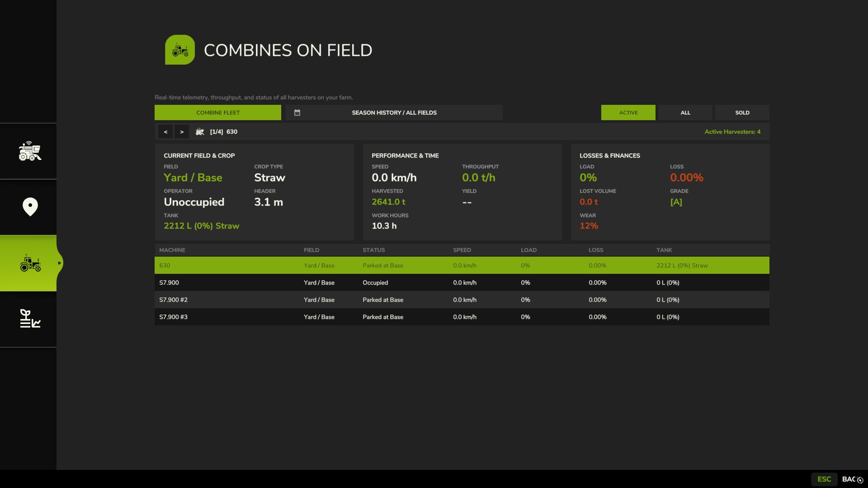868x488 pixels.
Task: Click the 2641.0 t harvested value
Action: point(388,202)
